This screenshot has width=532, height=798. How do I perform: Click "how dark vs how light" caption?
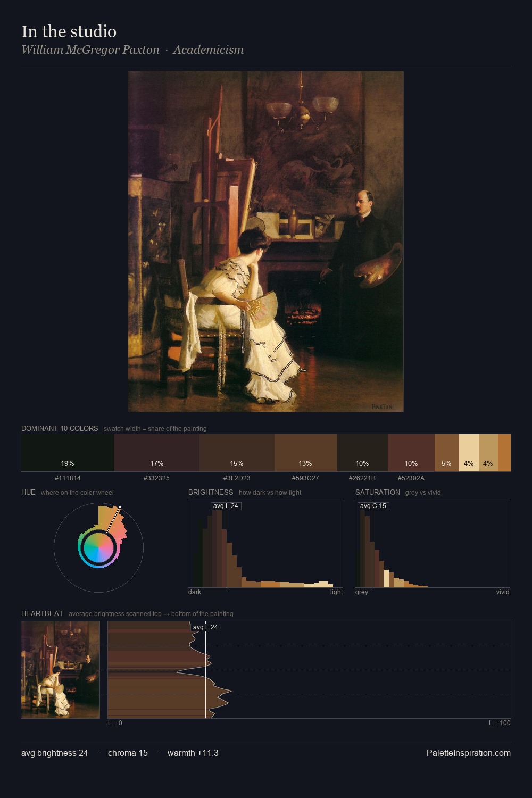point(270,493)
